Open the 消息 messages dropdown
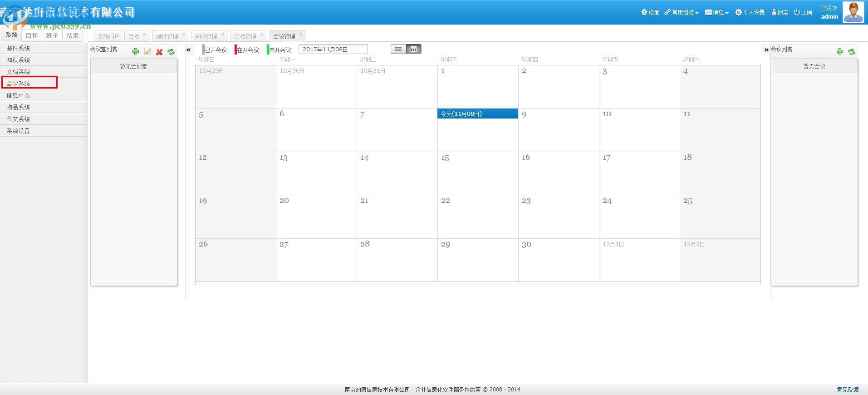Image resolution: width=868 pixels, height=395 pixels. (x=716, y=12)
